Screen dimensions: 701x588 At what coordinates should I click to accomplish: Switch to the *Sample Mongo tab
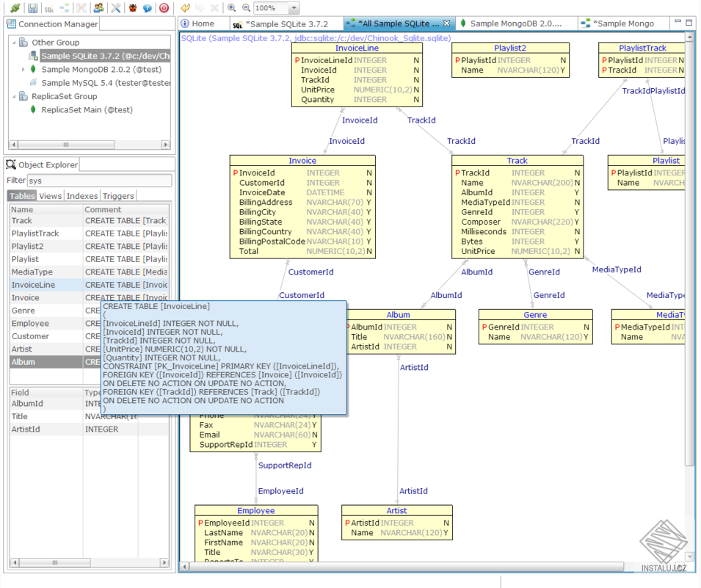click(x=625, y=23)
